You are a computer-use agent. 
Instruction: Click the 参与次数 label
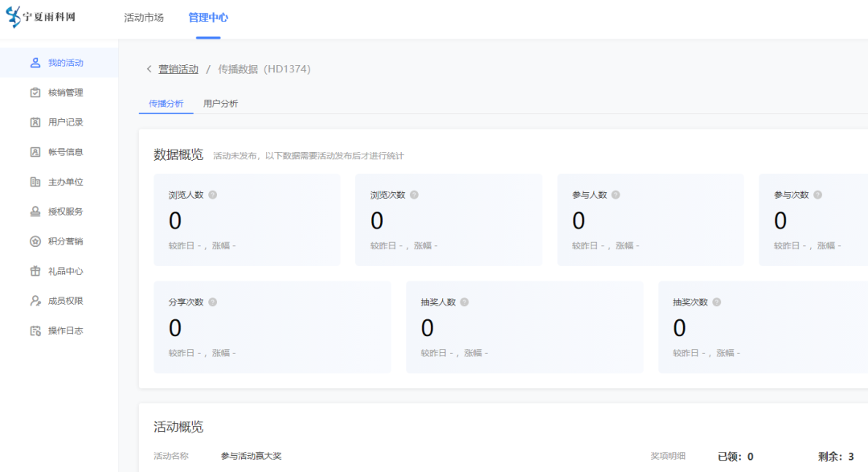click(791, 195)
